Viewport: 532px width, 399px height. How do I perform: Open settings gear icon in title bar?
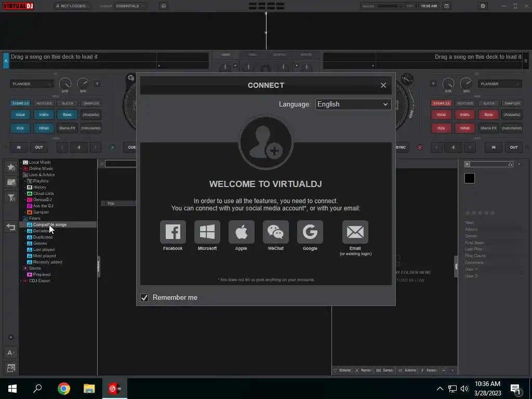tap(483, 6)
